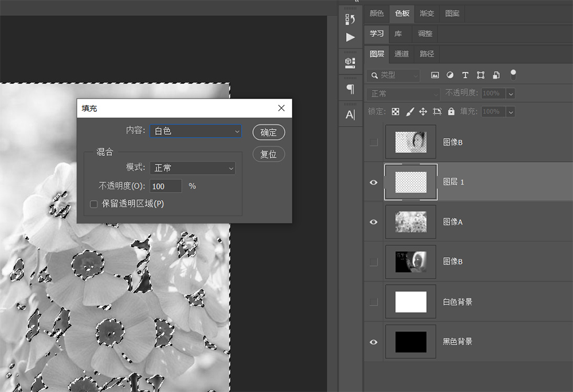
Task: Select the filter-by-shape-layers icon
Action: [481, 75]
